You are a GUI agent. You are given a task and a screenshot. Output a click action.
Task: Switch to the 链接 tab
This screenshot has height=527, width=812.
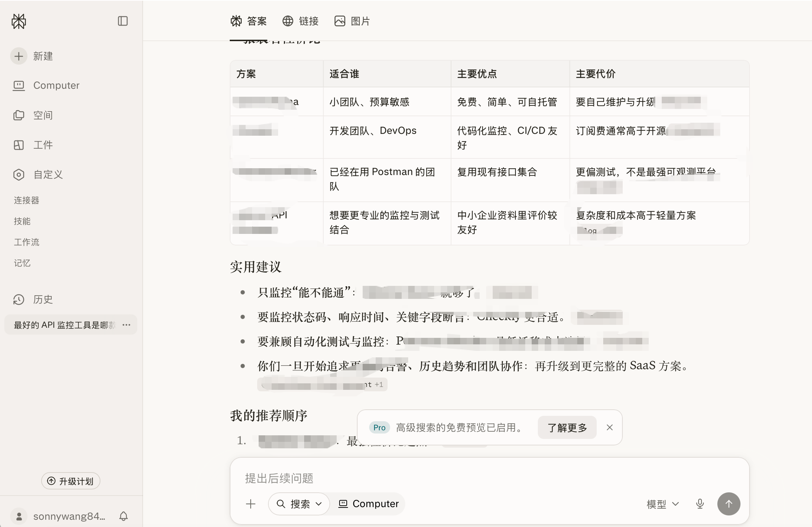pos(301,21)
